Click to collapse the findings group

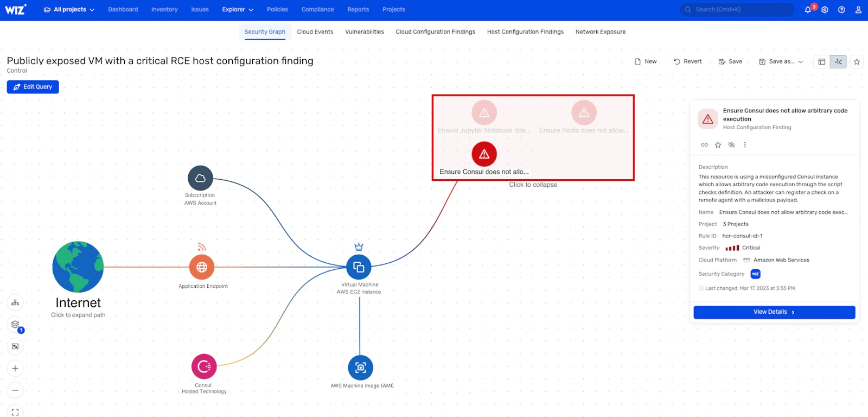(x=533, y=185)
